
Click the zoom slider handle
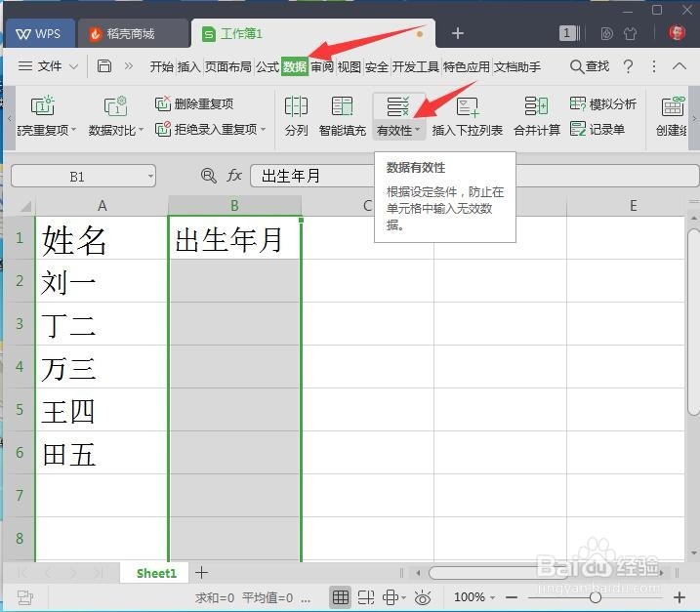coord(596,597)
